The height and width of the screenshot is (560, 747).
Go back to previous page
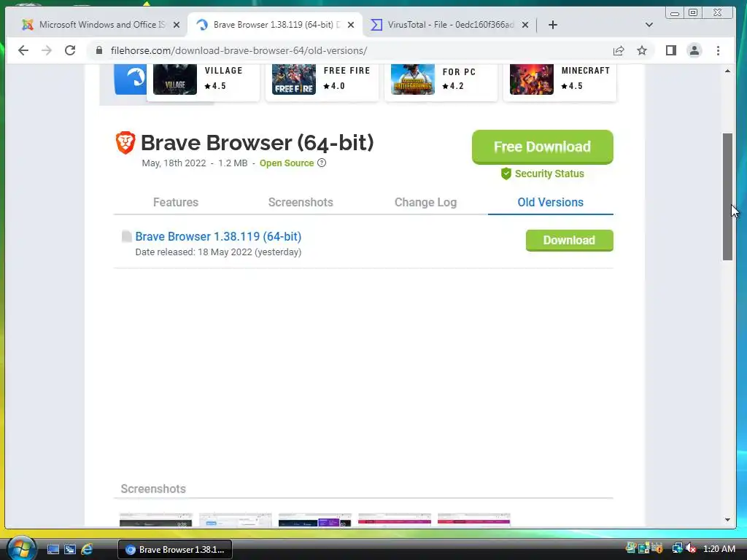[x=23, y=50]
